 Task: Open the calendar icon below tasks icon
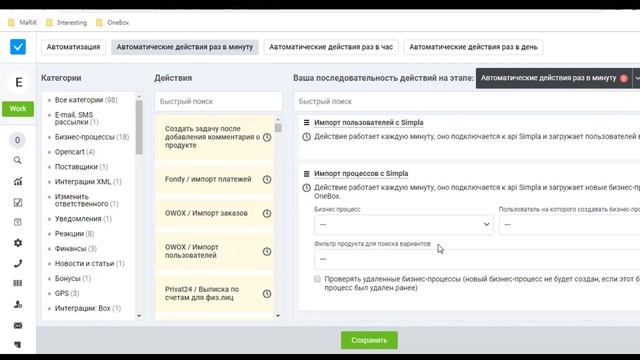click(x=18, y=222)
